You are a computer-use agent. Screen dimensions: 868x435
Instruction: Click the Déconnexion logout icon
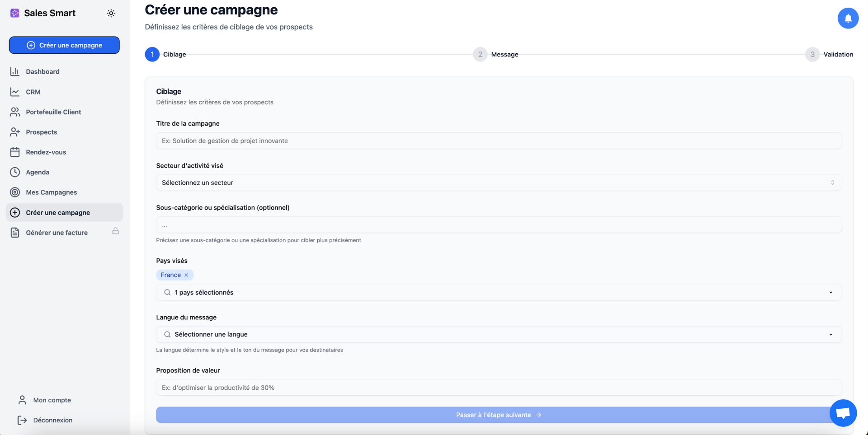click(22, 420)
